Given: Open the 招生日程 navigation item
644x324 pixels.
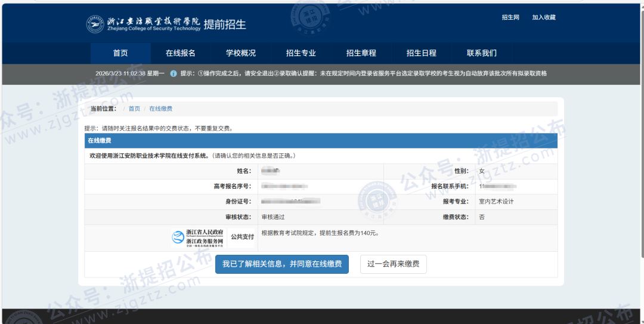Looking at the screenshot, I should tap(422, 53).
